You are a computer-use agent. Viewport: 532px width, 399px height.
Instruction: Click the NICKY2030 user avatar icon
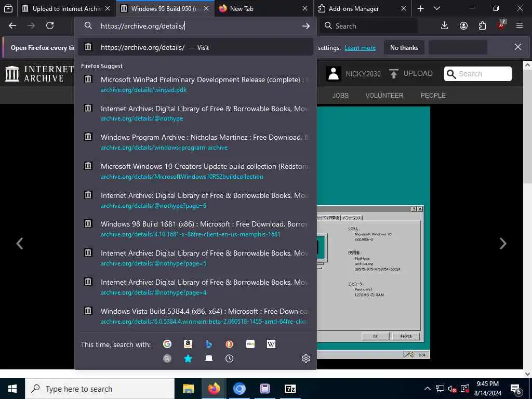[333, 74]
